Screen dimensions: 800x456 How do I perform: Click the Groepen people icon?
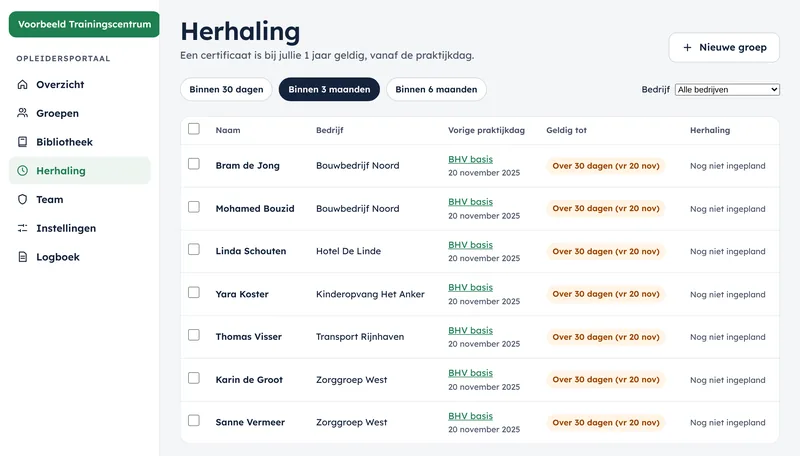pyautogui.click(x=22, y=113)
